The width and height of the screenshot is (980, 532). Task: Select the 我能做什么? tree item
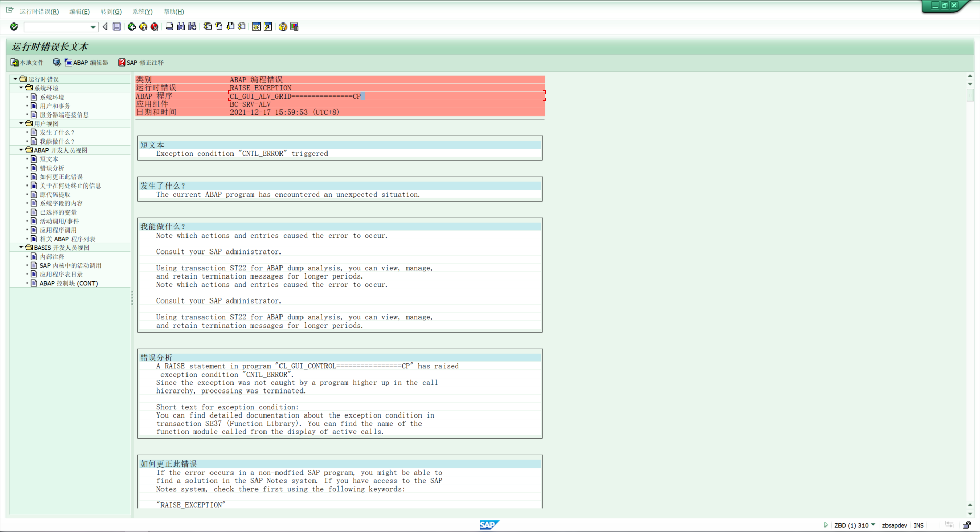click(x=57, y=142)
